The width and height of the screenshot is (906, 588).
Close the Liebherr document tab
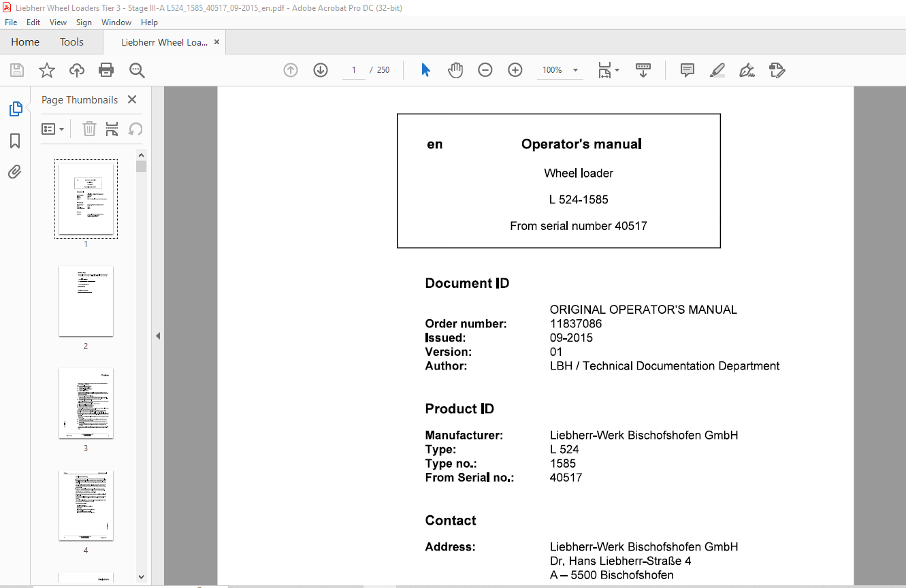217,42
